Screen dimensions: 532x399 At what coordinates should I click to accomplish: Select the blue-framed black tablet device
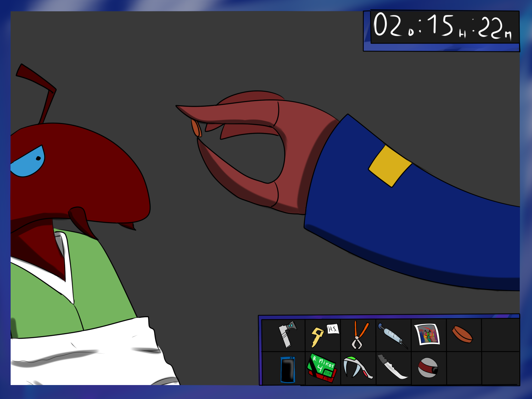click(x=288, y=369)
